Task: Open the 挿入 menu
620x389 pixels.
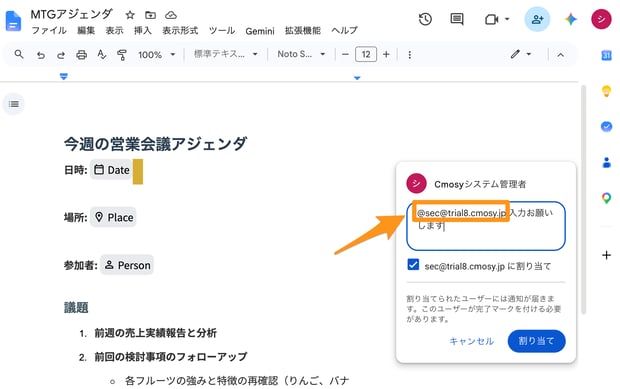Action: pos(142,30)
